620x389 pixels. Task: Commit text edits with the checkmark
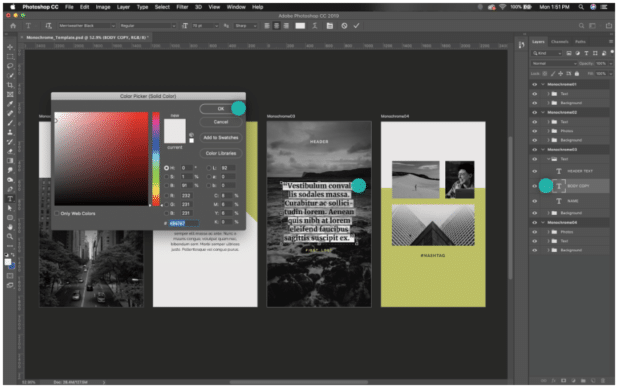pos(357,26)
